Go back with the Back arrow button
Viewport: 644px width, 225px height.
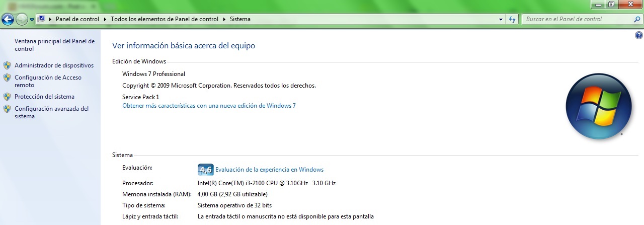point(8,20)
